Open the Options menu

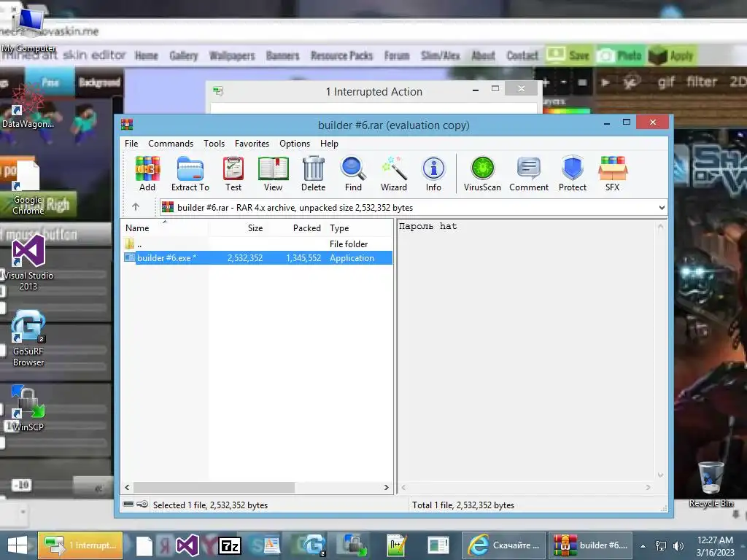pyautogui.click(x=295, y=144)
